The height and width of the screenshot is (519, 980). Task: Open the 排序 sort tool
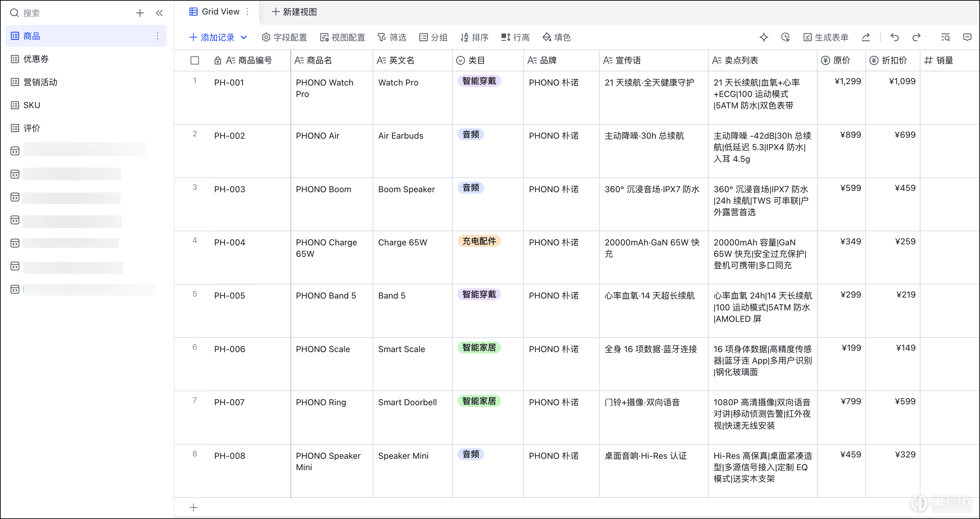[475, 37]
